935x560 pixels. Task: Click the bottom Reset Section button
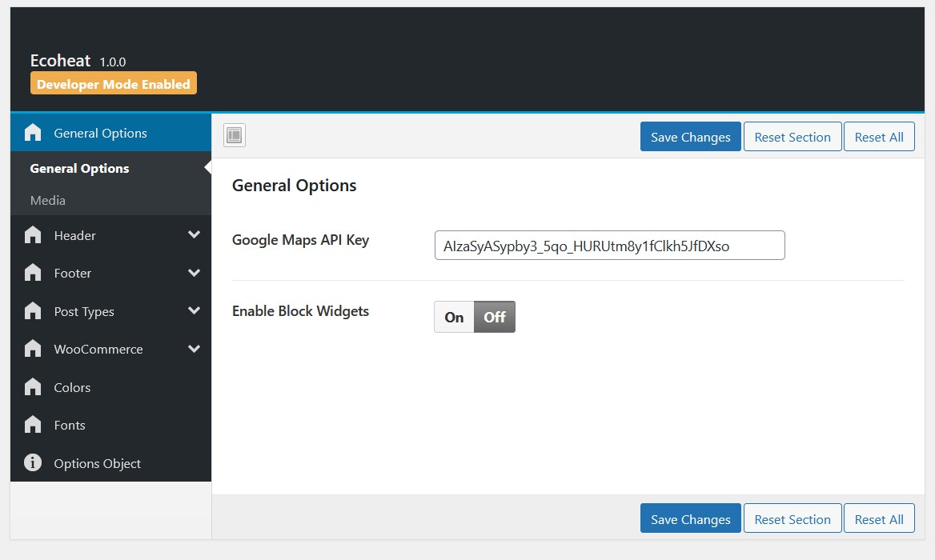coord(793,518)
